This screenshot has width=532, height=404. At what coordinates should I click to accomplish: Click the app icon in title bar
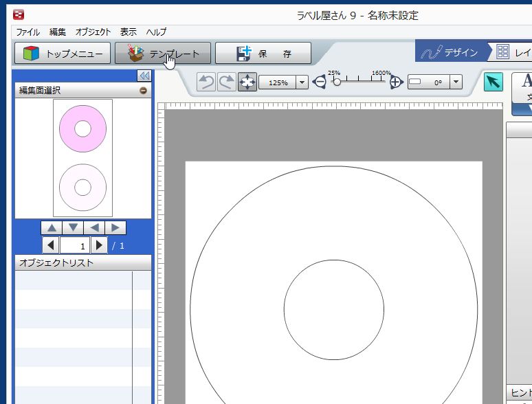click(19, 14)
